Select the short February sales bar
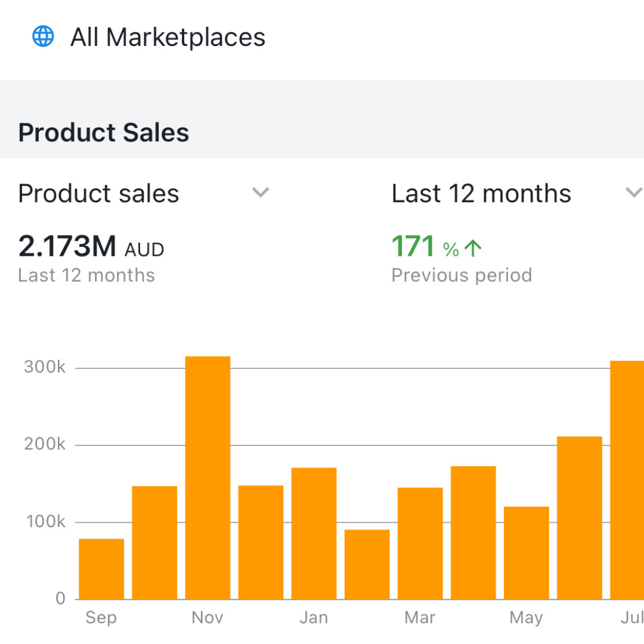The image size is (644, 644). click(x=367, y=564)
